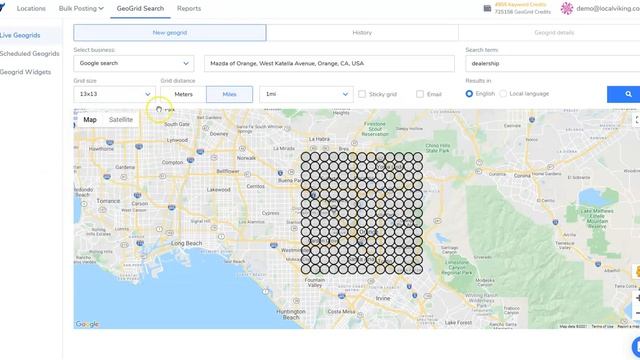
Task: Click the Long Beach map label
Action: 186,243
